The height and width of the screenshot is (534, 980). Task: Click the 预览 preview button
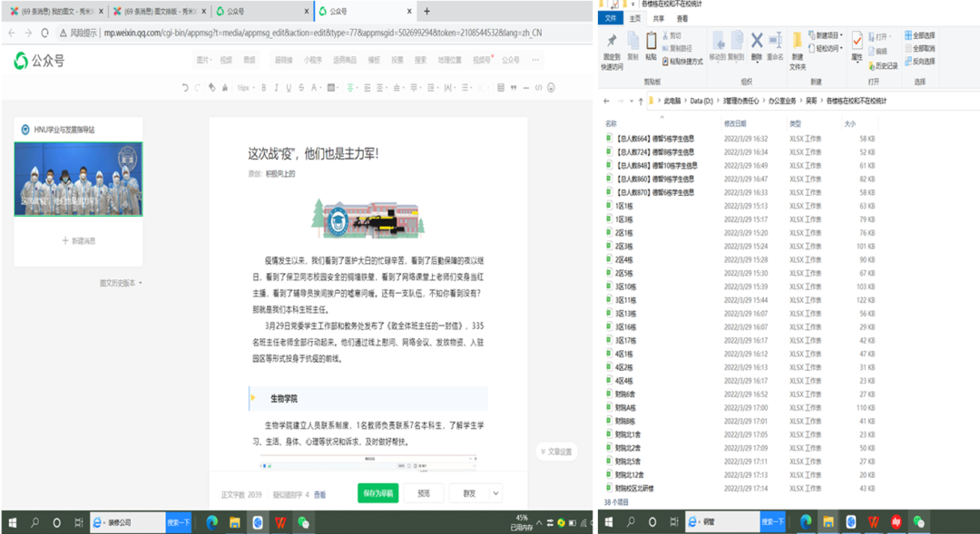[424, 493]
